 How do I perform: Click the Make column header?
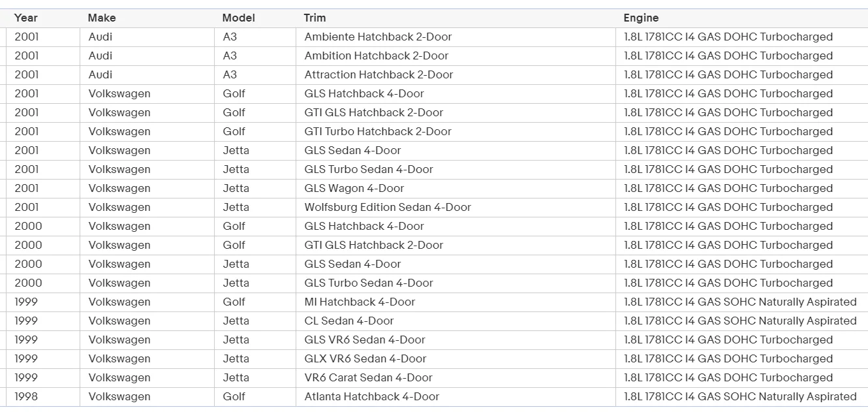tap(102, 18)
